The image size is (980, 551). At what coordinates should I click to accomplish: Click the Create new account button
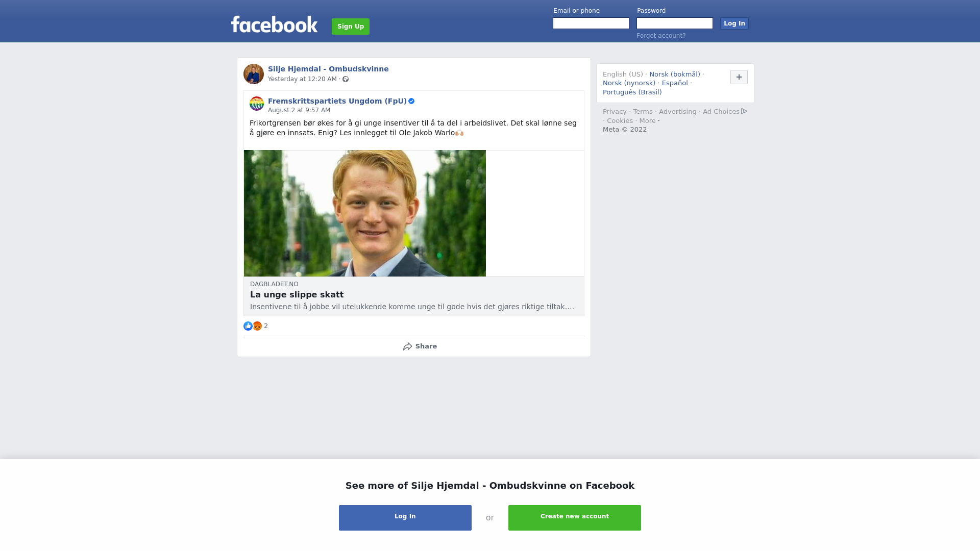click(575, 518)
